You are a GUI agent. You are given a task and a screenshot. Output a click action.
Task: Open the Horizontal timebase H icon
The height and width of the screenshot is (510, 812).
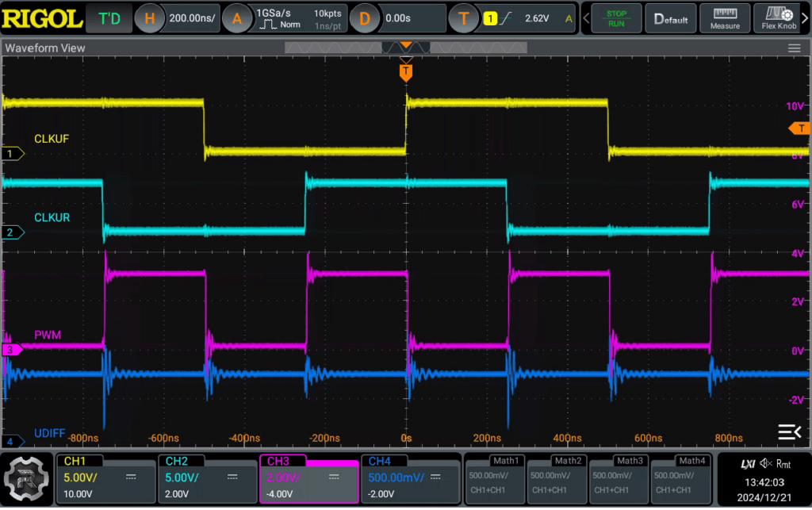149,19
